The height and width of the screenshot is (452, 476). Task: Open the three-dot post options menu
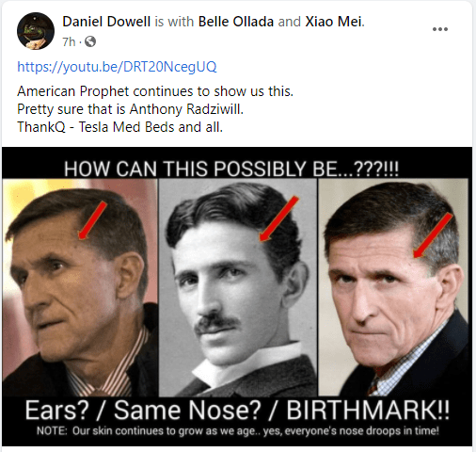tap(440, 29)
